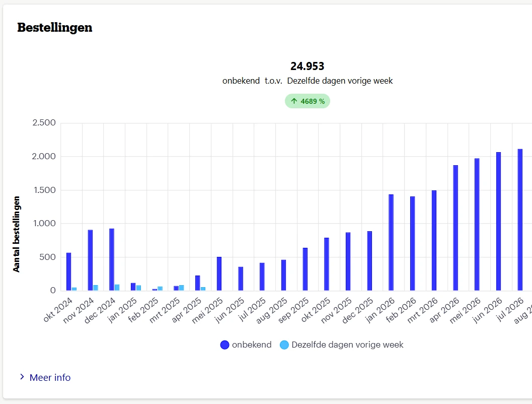Select the dark blue bar for okt 2025
This screenshot has height=404, width=532.
[x=326, y=264]
